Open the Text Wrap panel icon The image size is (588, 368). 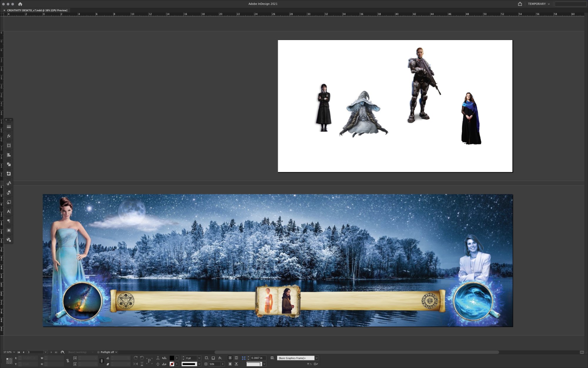pos(9,230)
